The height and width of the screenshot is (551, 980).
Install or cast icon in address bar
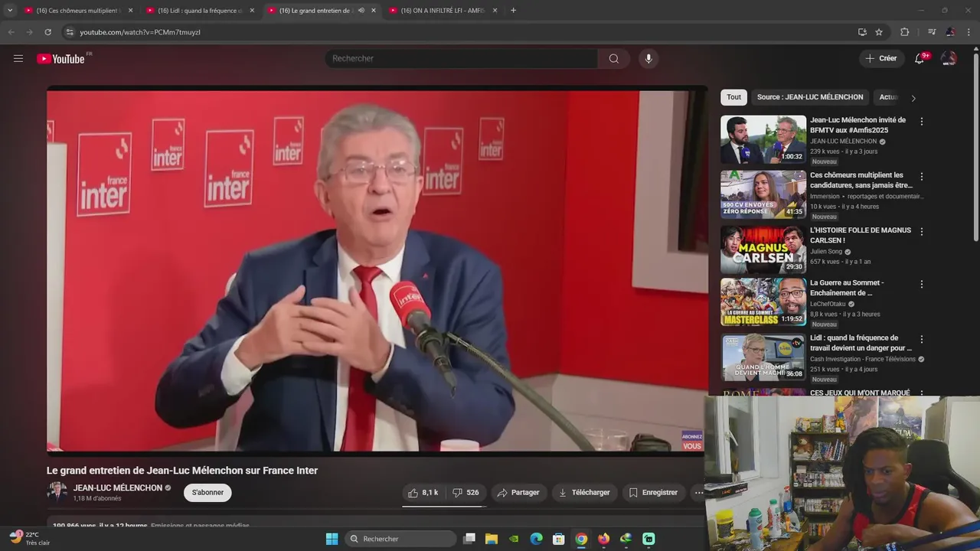point(862,32)
